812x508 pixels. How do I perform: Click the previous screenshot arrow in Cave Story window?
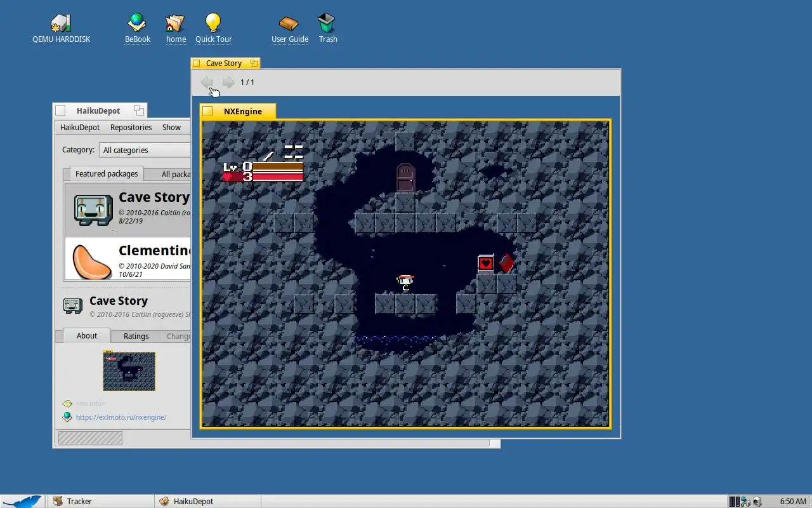(x=207, y=82)
